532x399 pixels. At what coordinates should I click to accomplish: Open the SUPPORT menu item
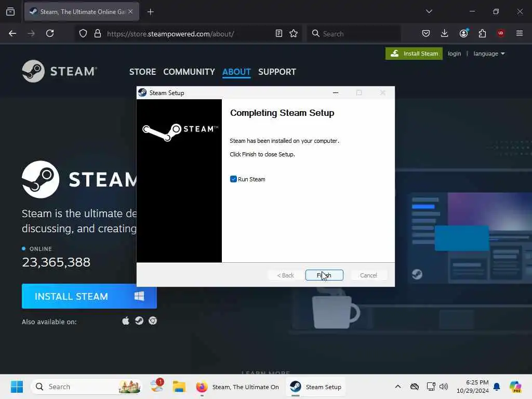[x=277, y=72]
